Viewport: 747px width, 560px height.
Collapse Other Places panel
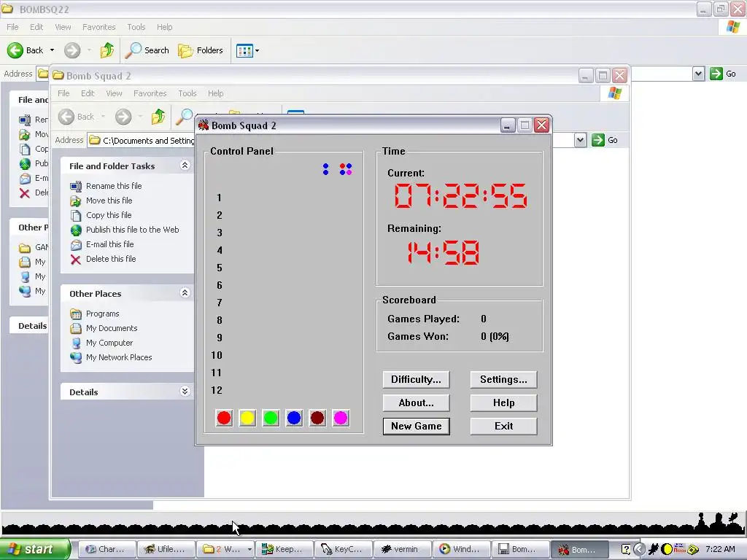click(x=185, y=293)
